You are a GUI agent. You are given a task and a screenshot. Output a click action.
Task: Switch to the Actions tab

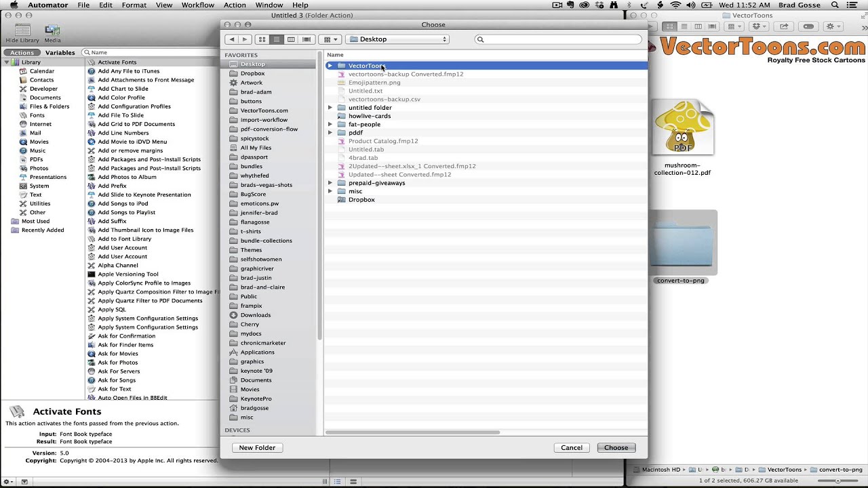[22, 53]
